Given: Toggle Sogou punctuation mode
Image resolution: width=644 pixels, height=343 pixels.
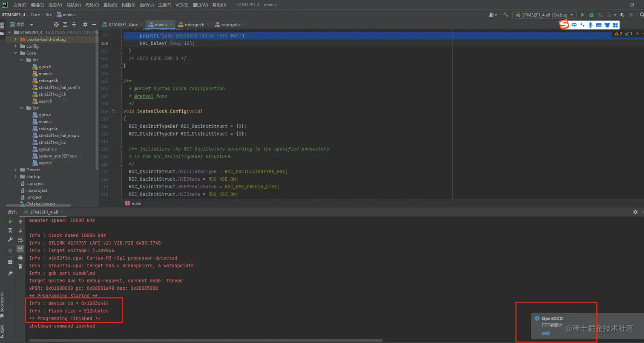Looking at the screenshot, I should 582,25.
